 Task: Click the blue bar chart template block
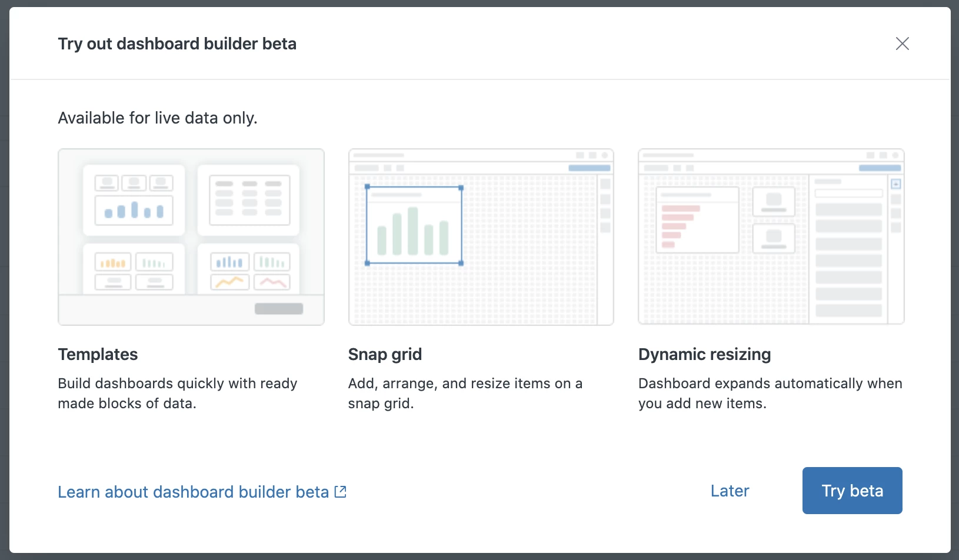tap(134, 210)
